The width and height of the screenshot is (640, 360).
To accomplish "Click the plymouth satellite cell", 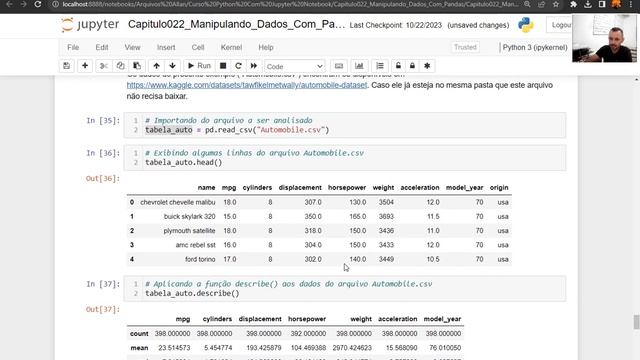I will [x=189, y=231].
